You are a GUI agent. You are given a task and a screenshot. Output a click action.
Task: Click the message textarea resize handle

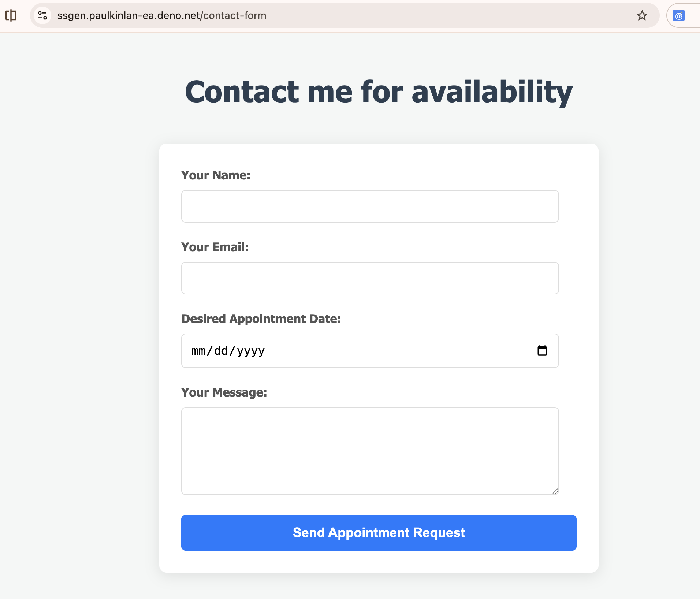point(555,491)
